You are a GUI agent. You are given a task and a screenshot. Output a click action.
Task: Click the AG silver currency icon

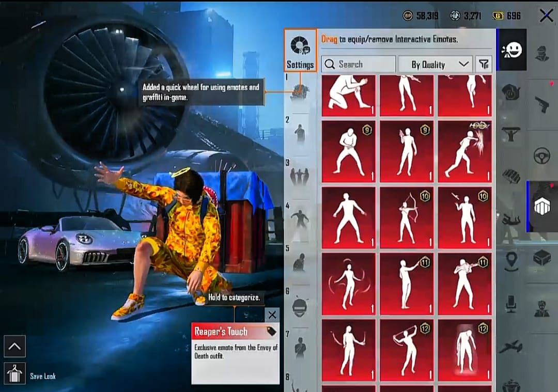pos(455,15)
